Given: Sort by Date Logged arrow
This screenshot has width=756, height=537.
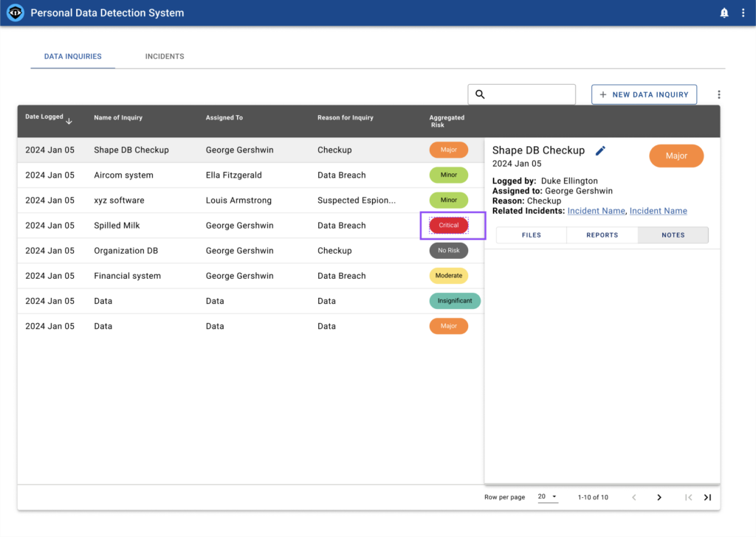Looking at the screenshot, I should [x=69, y=120].
